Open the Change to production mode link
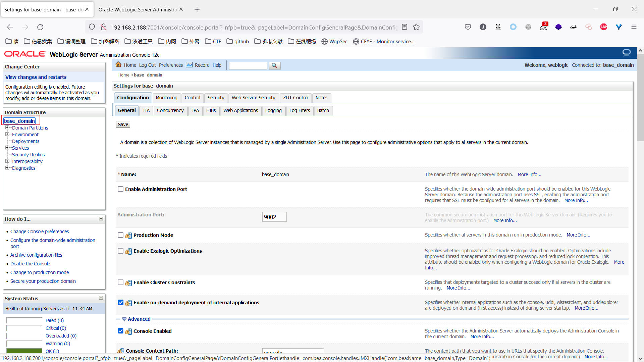This screenshot has width=644, height=362. pos(40,272)
